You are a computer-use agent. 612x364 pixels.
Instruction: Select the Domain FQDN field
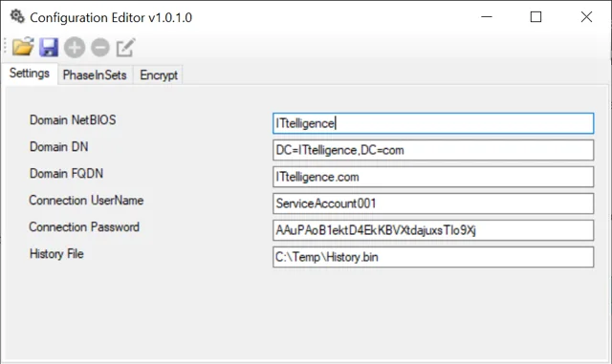433,177
